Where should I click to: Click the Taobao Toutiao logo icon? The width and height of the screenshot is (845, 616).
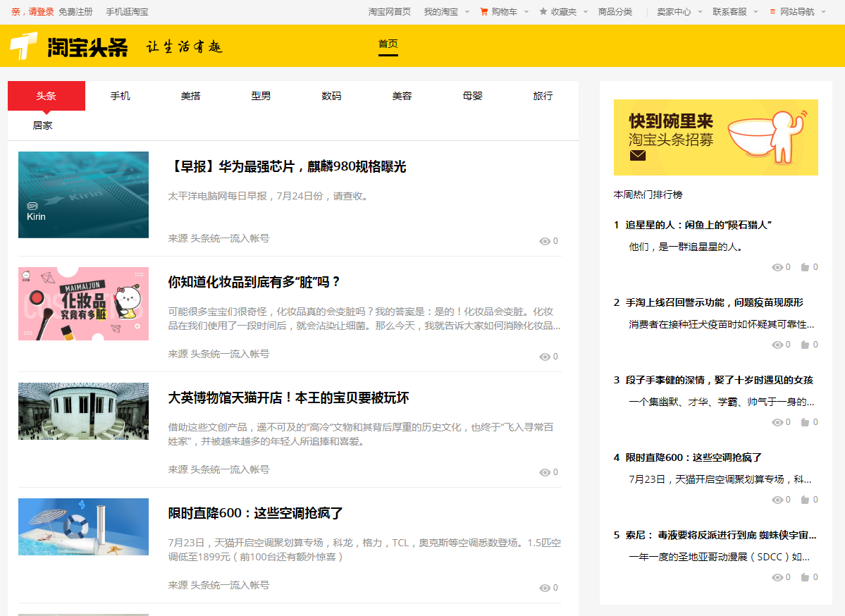pyautogui.click(x=24, y=46)
